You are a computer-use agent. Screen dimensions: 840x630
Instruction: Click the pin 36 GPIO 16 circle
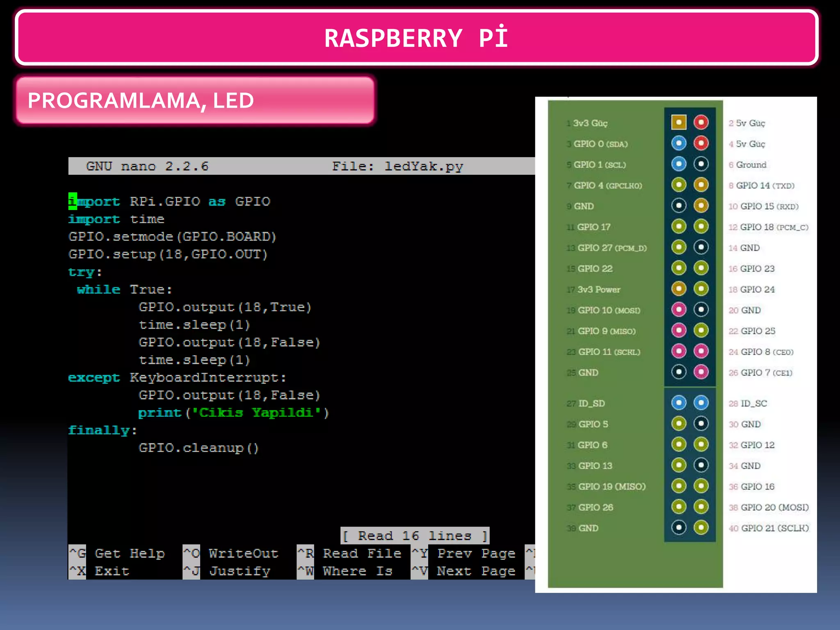(x=701, y=486)
